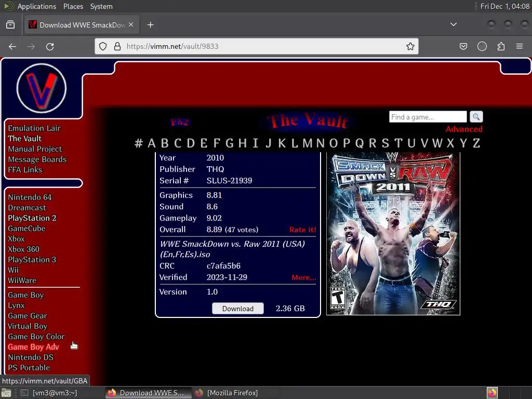Browse Nintendo DS games
The image size is (532, 399).
click(31, 357)
